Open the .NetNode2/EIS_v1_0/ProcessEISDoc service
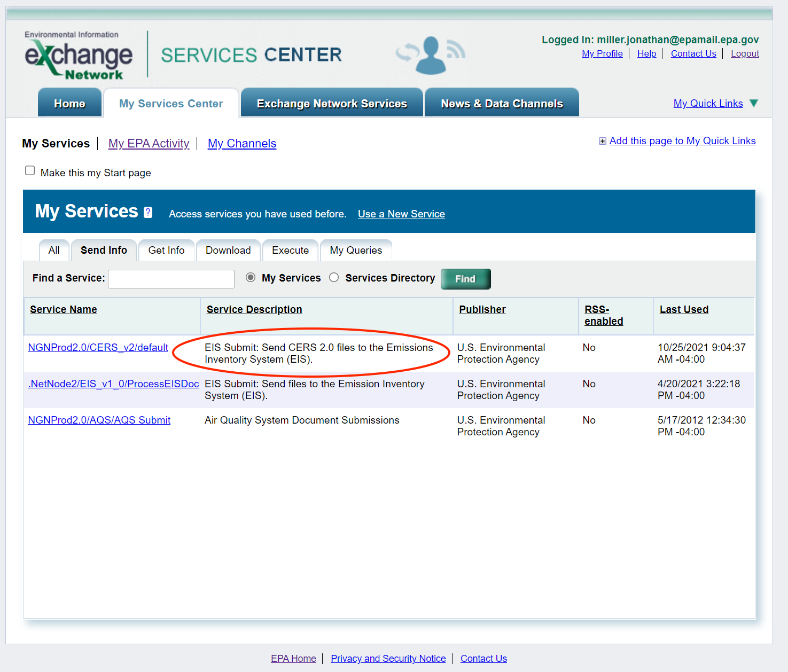This screenshot has width=788, height=672. pyautogui.click(x=113, y=384)
